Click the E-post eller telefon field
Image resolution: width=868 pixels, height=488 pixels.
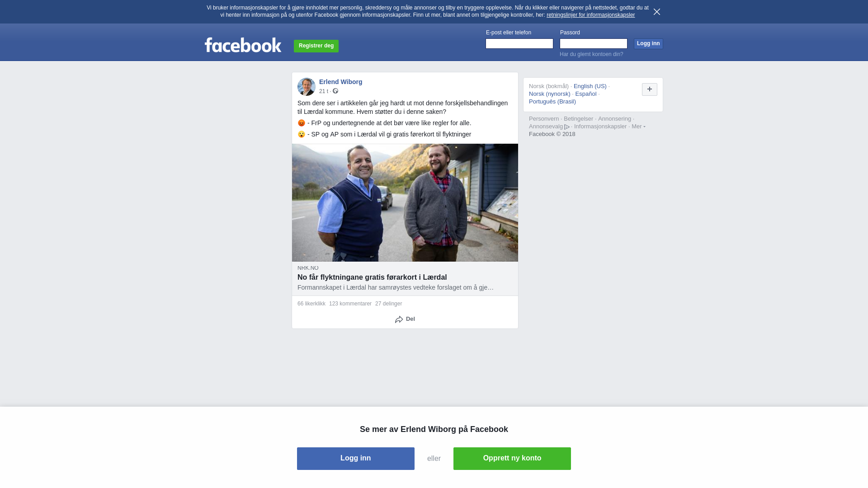coord(519,43)
